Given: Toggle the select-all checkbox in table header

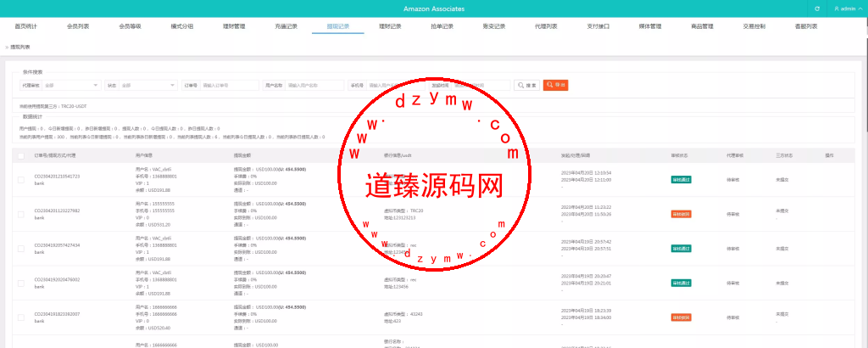Looking at the screenshot, I should [x=21, y=156].
